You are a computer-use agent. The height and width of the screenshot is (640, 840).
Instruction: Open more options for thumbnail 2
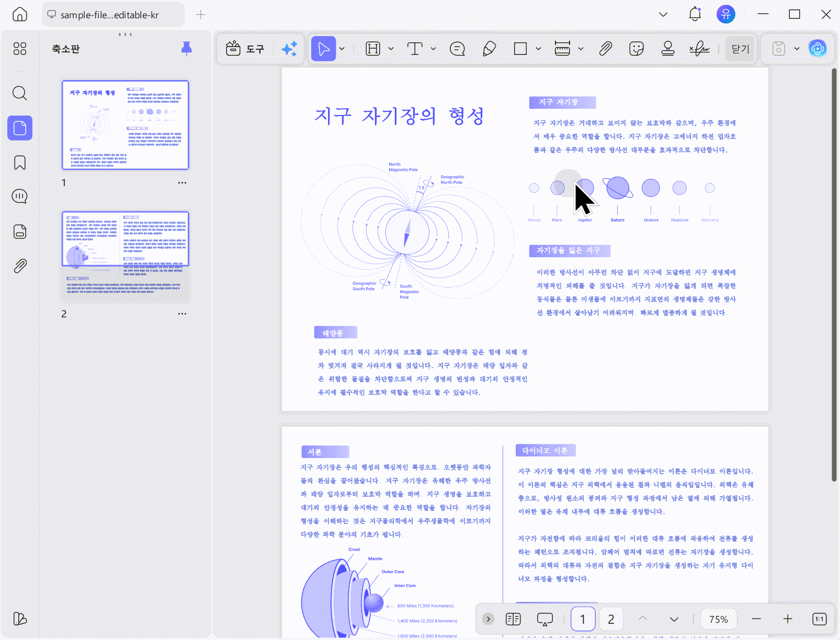pos(182,314)
